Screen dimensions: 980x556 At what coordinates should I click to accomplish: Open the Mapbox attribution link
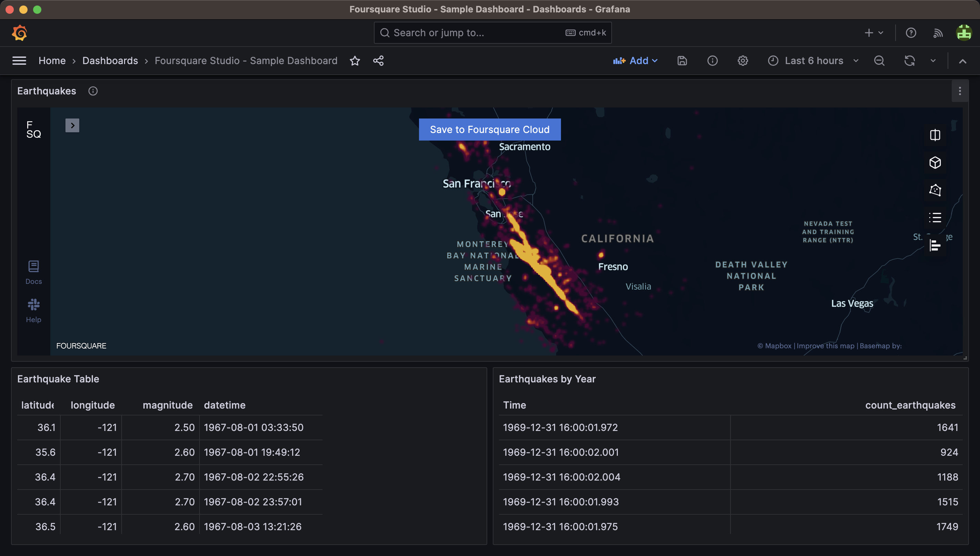point(774,346)
